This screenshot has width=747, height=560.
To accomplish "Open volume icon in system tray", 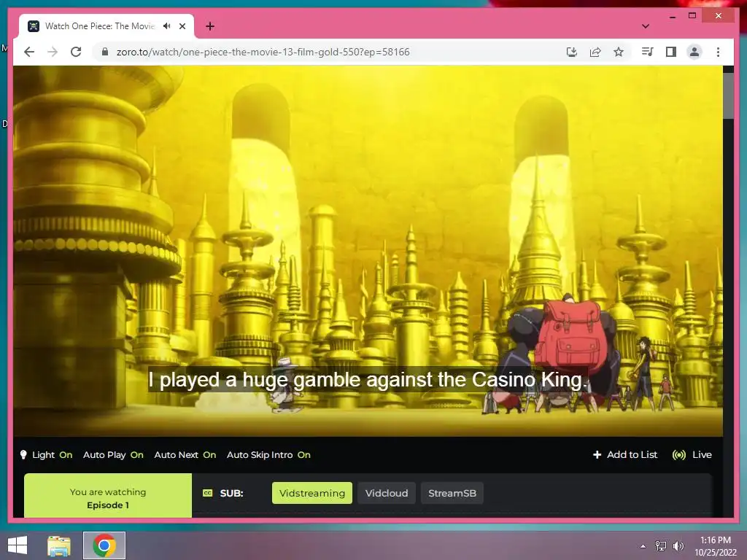I will (678, 546).
